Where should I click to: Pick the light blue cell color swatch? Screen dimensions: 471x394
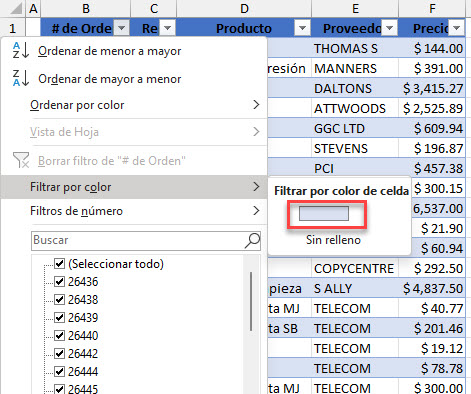point(324,213)
